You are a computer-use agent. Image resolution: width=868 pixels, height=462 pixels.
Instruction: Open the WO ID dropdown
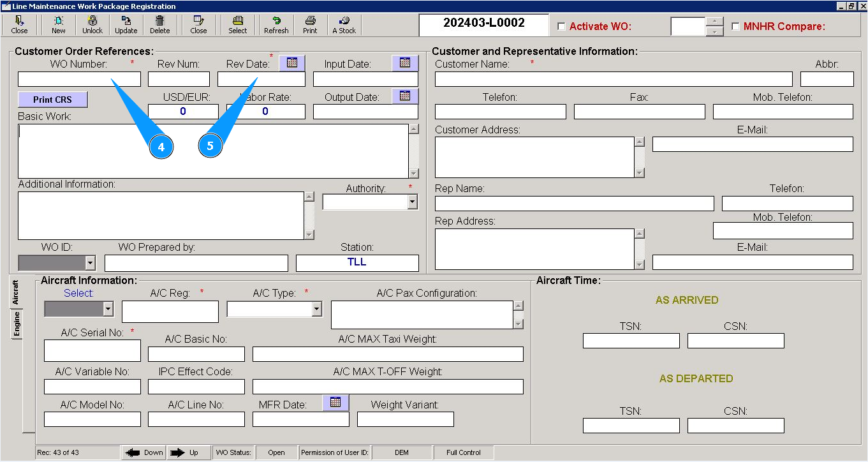tap(89, 263)
